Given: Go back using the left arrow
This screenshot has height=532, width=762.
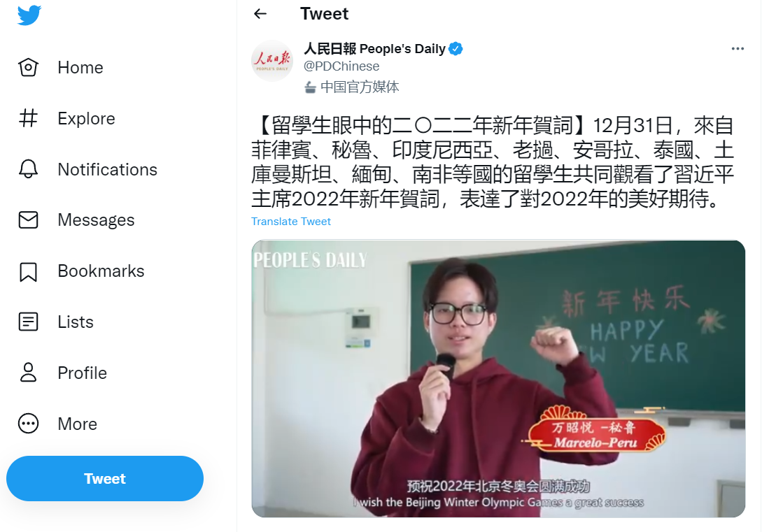Looking at the screenshot, I should pos(260,13).
